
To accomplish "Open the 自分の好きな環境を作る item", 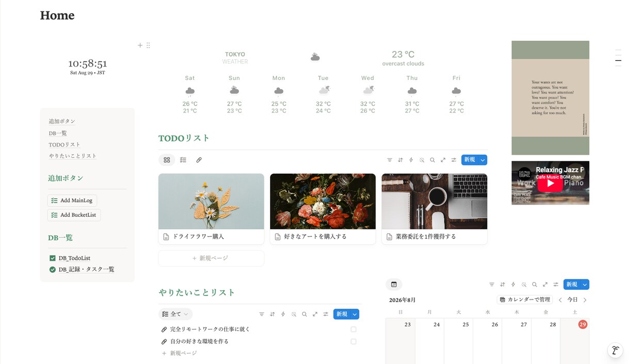I will tap(199, 341).
